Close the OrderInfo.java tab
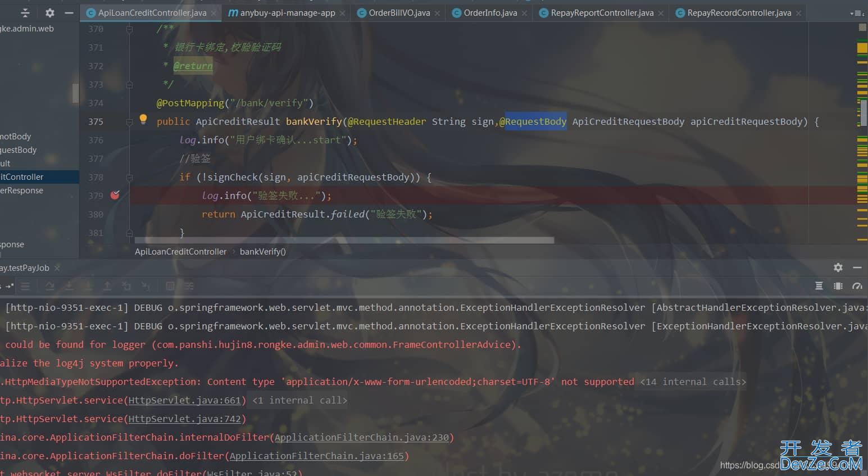868x476 pixels. coord(524,13)
